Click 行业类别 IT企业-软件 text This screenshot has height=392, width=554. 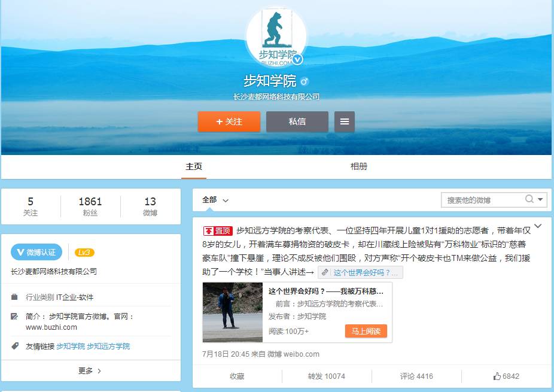coord(59,297)
